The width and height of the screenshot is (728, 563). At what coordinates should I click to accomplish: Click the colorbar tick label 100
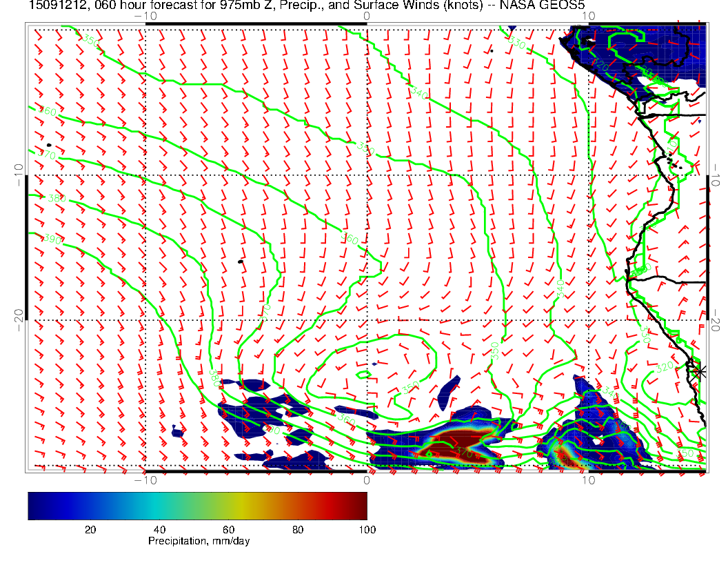pyautogui.click(x=367, y=529)
